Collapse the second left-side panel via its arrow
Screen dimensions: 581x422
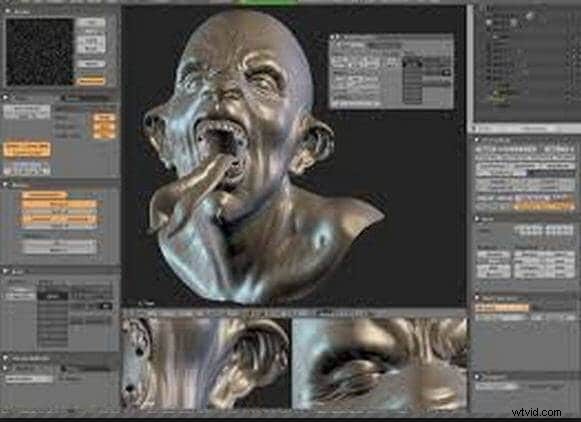click(6, 98)
